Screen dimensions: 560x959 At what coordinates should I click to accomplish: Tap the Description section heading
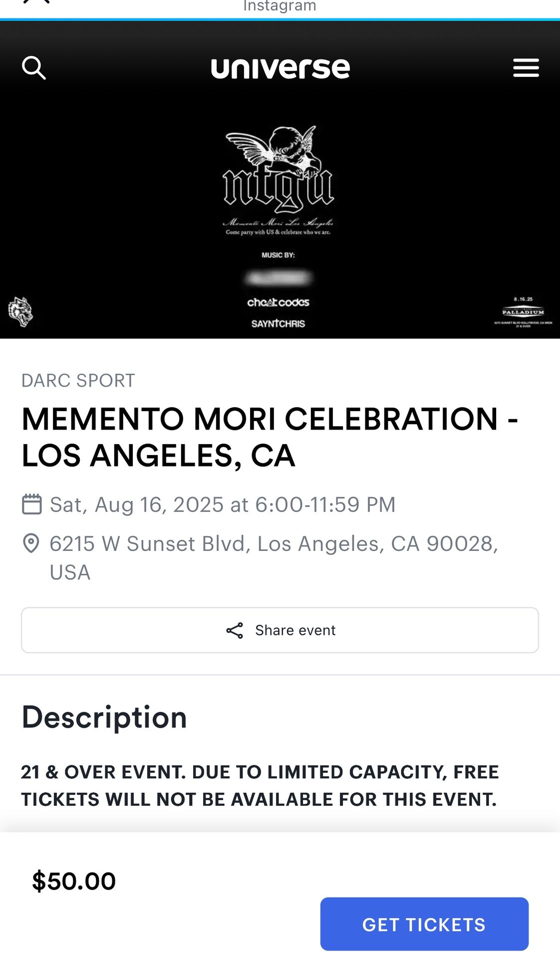point(104,717)
